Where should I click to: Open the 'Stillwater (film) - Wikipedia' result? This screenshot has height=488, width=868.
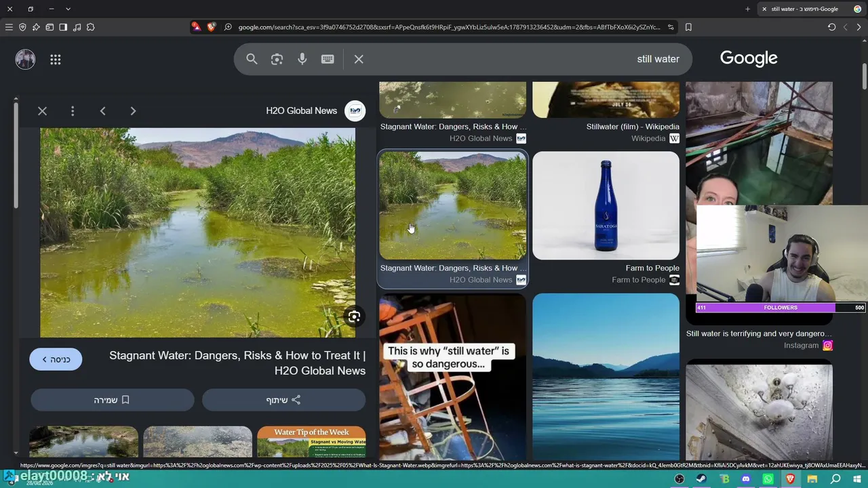point(633,127)
